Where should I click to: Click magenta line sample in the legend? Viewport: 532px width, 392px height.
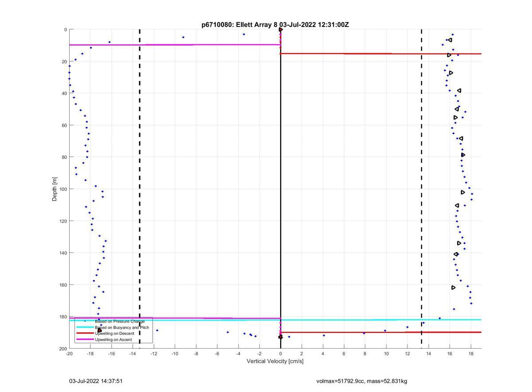[85, 339]
